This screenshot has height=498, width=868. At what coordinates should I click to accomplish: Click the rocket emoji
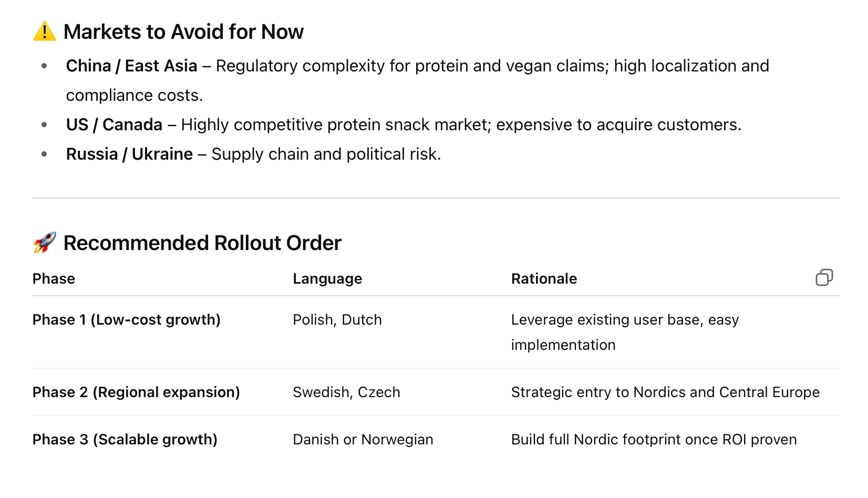45,243
